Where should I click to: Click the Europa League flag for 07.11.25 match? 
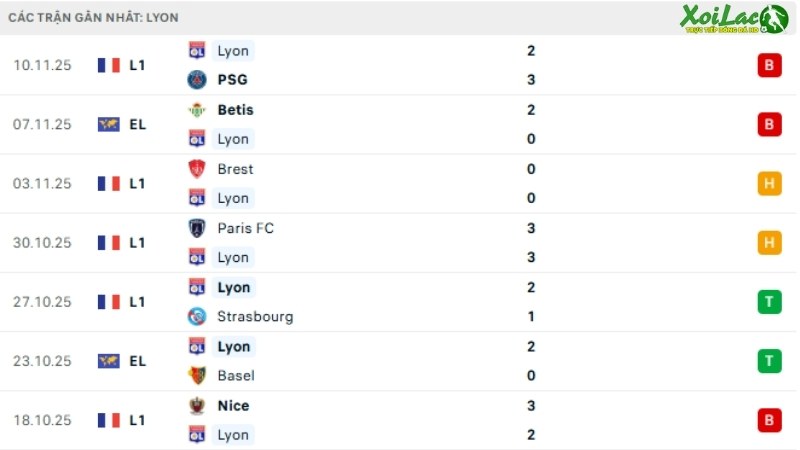coord(109,124)
